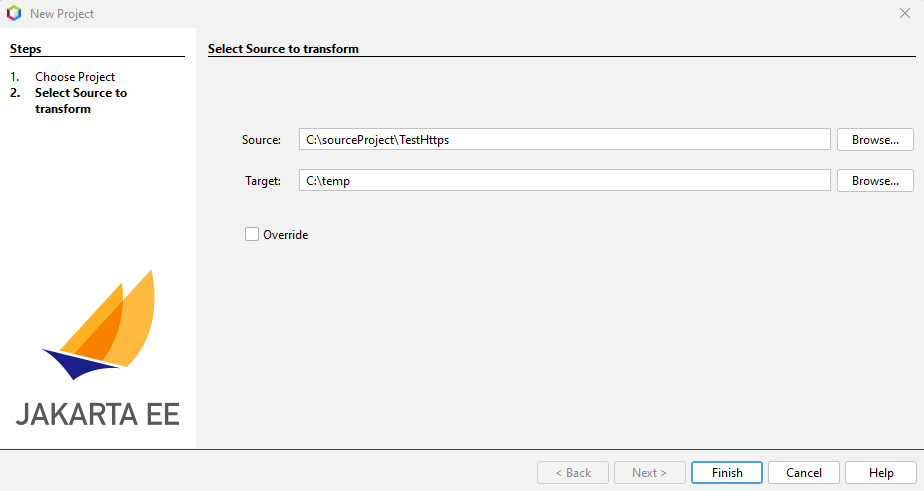The width and height of the screenshot is (924, 491).
Task: Click the Target field label
Action: coord(263,181)
